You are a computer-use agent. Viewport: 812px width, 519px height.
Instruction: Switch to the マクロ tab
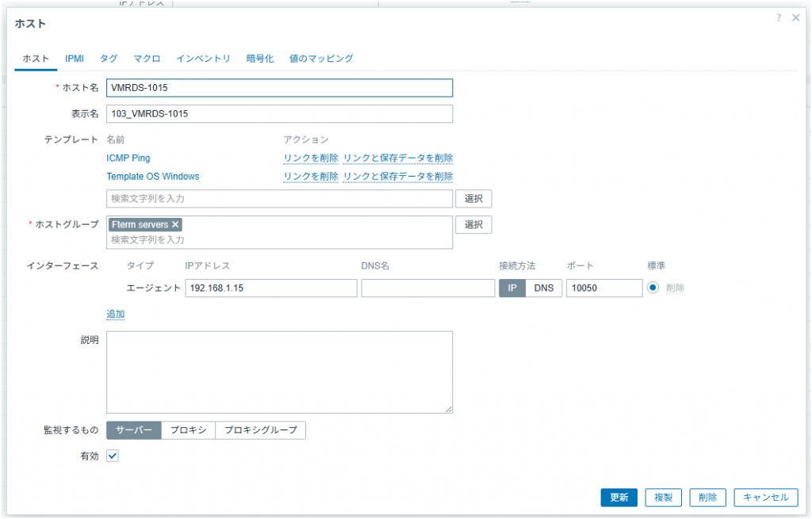pos(147,59)
